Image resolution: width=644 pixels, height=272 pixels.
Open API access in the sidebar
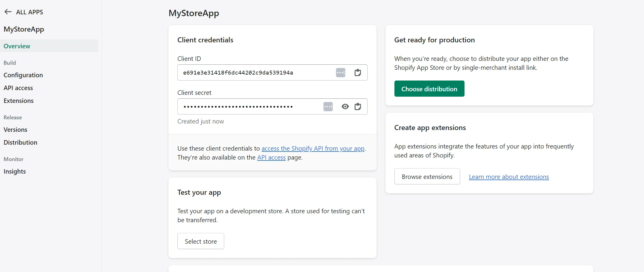pyautogui.click(x=18, y=88)
